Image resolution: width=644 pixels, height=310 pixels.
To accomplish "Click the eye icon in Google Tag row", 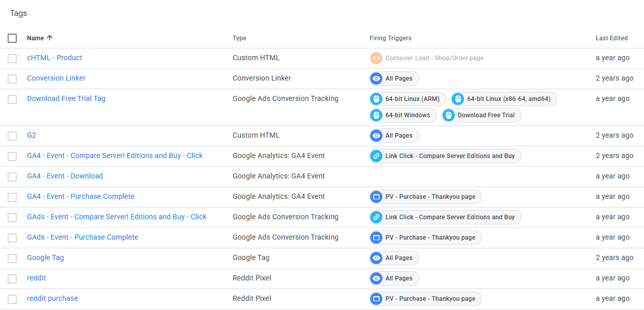I will (376, 258).
